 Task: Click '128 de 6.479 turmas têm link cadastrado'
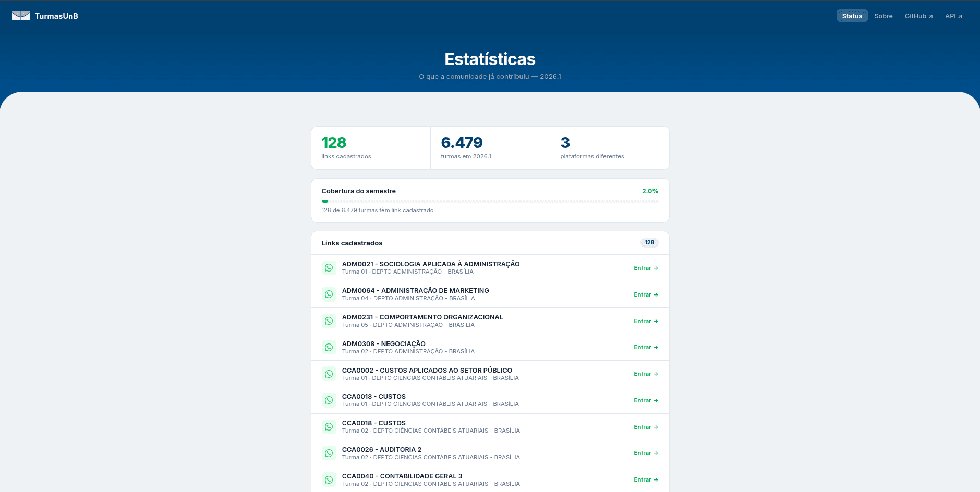coord(378,210)
